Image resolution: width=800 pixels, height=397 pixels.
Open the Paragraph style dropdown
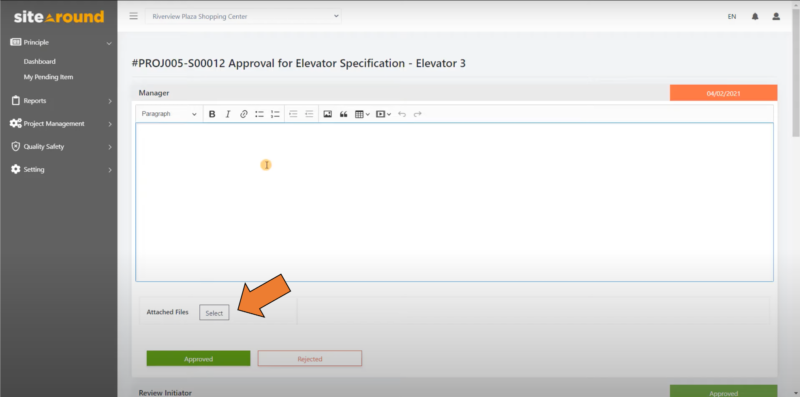tap(169, 114)
